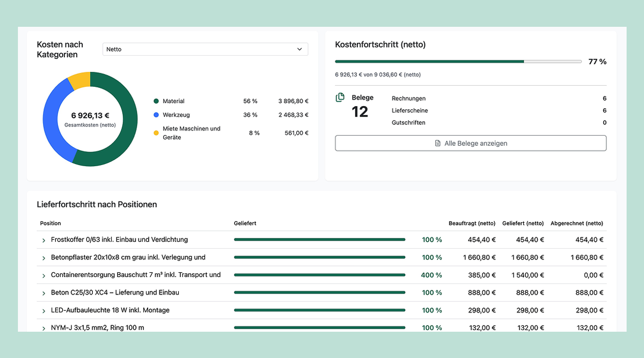This screenshot has height=358, width=644.
Task: Click the Kosten nach Kategorien heading
Action: (x=60, y=49)
